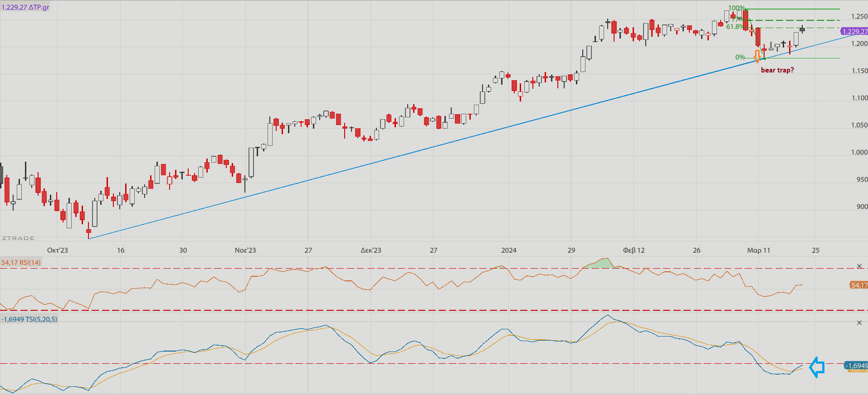The width and height of the screenshot is (868, 395).
Task: Click the 30 date axis label
Action: coord(183,250)
